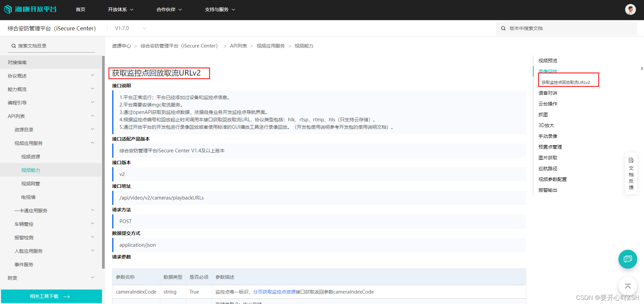Viewport: 644px width, 304px height.
Task: Open the user avatar menu
Action: (630, 9)
